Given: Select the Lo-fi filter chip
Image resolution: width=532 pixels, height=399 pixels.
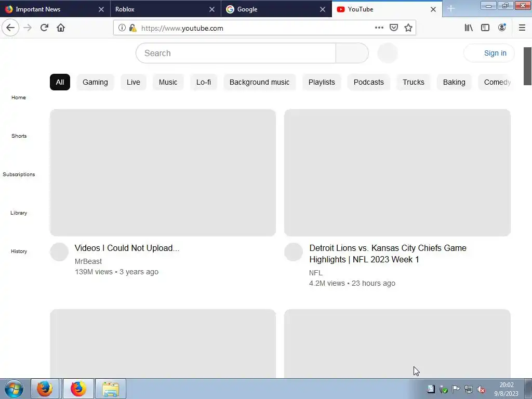Looking at the screenshot, I should tap(204, 82).
